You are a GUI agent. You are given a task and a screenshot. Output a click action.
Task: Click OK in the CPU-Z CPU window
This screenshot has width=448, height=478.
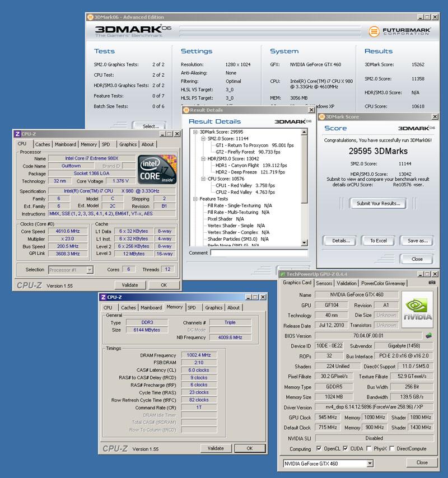tap(164, 285)
